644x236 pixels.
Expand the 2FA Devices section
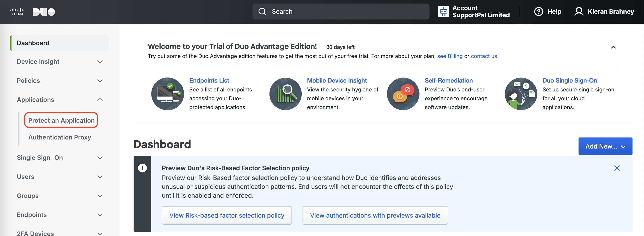[100, 234]
